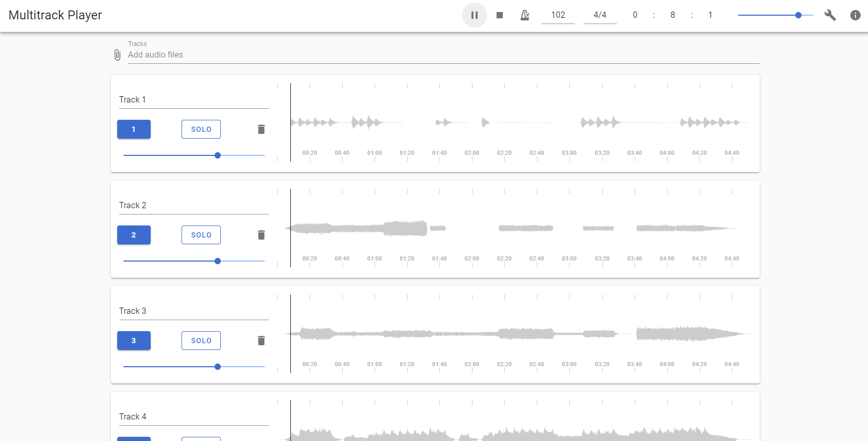Adjust the Track 3 volume slider
The image size is (868, 441).
point(194,367)
